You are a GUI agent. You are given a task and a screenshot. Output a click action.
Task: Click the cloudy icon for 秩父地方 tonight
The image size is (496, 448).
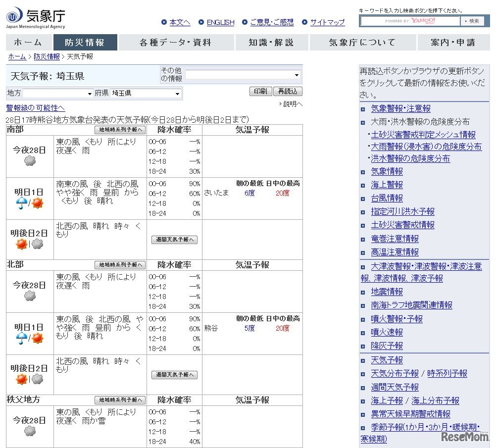(x=29, y=432)
